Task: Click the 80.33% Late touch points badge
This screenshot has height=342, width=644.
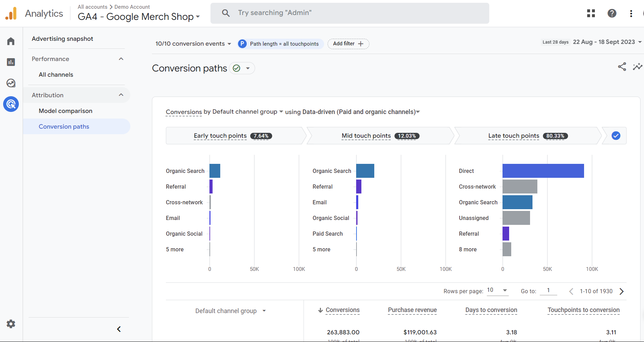Action: coord(555,136)
